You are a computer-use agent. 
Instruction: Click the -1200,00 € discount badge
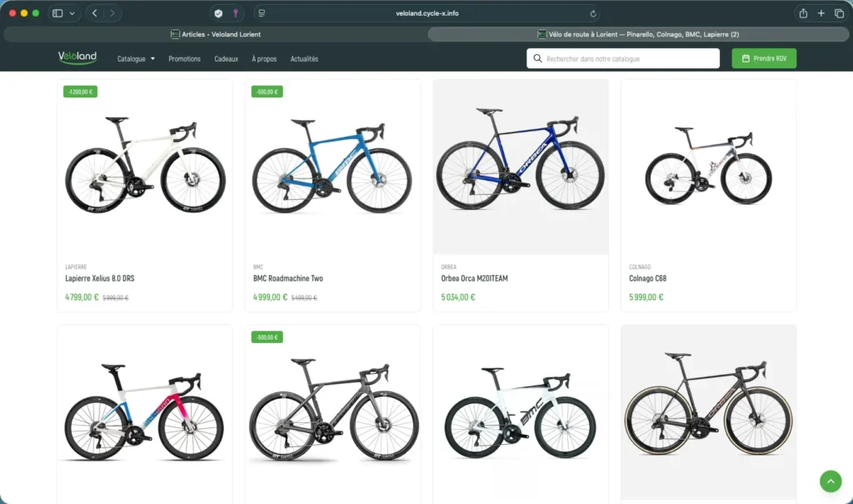(x=81, y=92)
